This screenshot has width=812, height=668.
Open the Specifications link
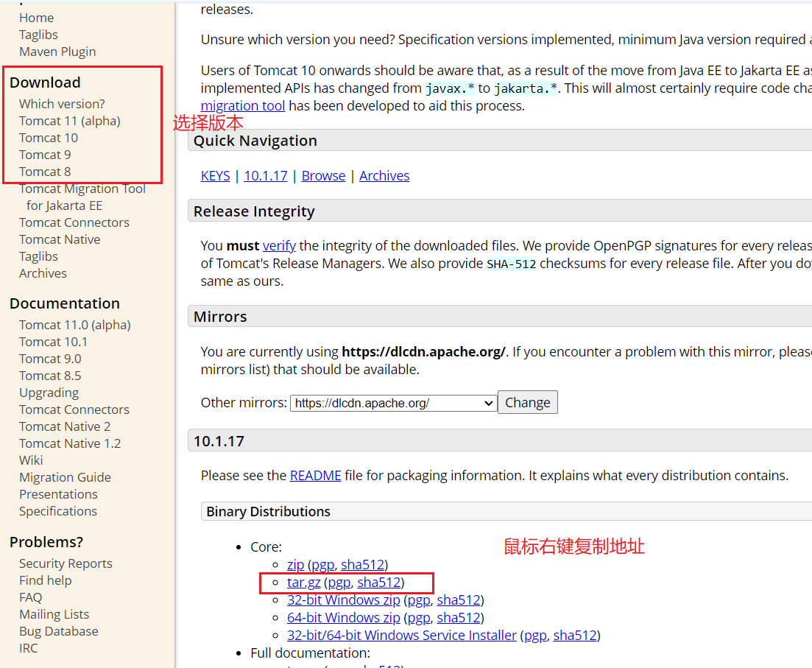point(58,511)
